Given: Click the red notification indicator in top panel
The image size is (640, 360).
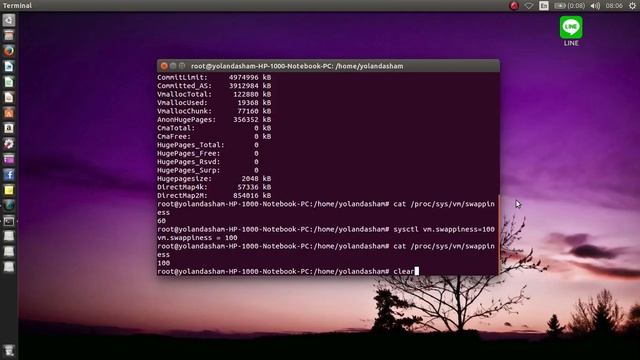Looking at the screenshot, I should [x=514, y=6].
